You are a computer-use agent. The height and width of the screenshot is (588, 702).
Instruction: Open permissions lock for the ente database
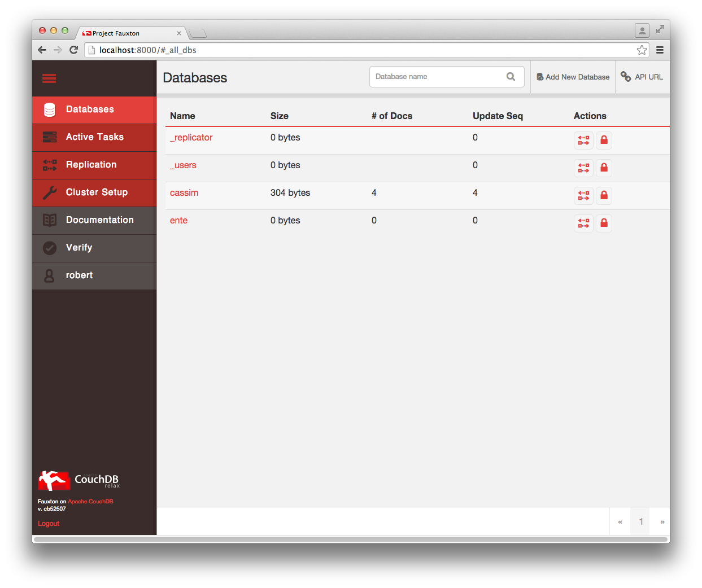(x=604, y=223)
